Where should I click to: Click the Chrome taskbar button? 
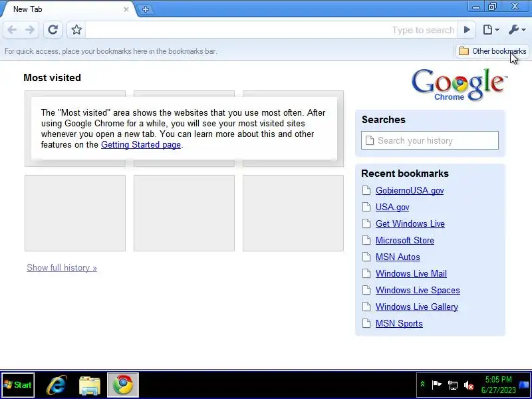pyautogui.click(x=123, y=385)
